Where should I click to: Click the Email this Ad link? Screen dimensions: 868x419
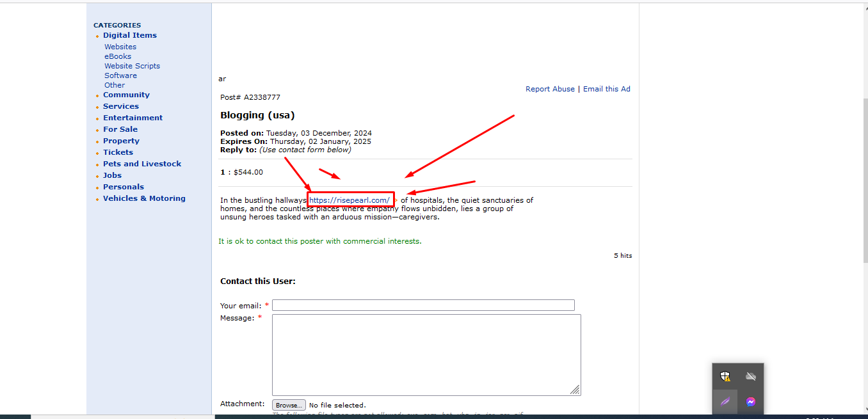[607, 89]
